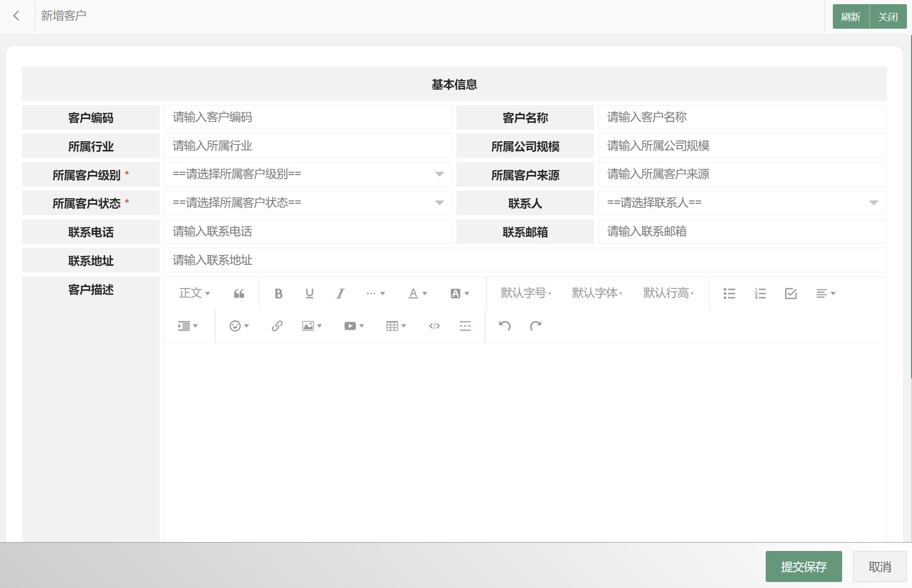This screenshot has height=588, width=912.
Task: Click the redo arrow in editor toolbar
Action: click(536, 326)
